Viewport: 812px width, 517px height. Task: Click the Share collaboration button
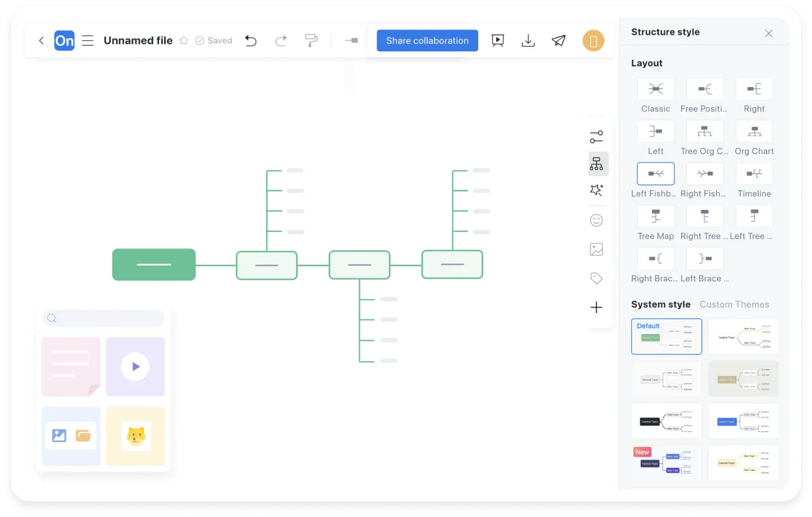coord(427,41)
